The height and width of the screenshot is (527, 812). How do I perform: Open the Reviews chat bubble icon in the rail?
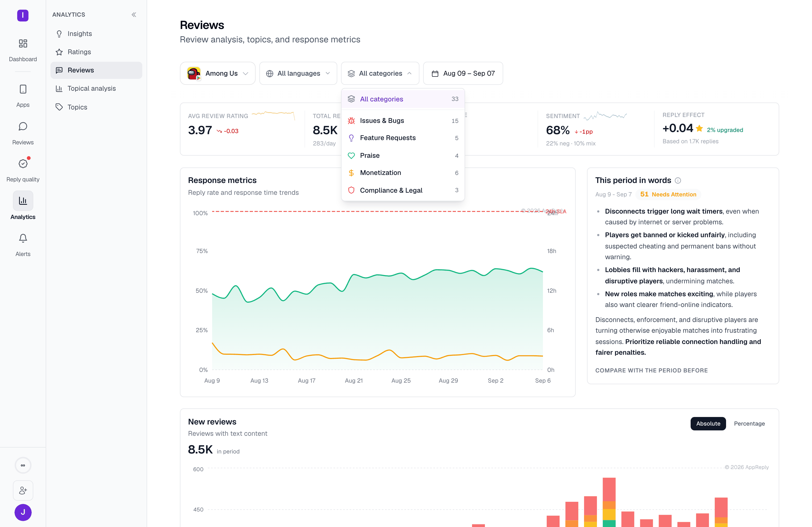tap(23, 126)
